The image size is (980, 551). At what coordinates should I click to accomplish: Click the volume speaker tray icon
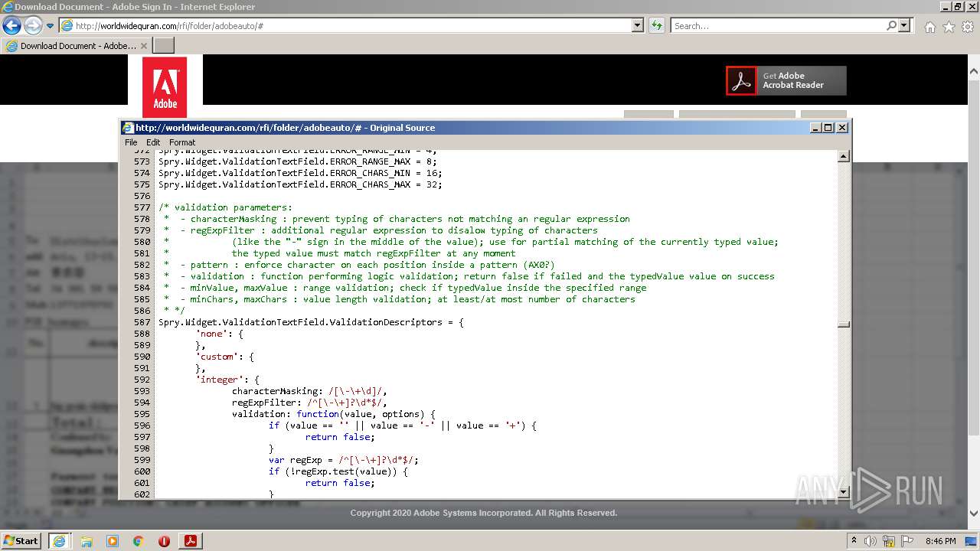point(871,541)
